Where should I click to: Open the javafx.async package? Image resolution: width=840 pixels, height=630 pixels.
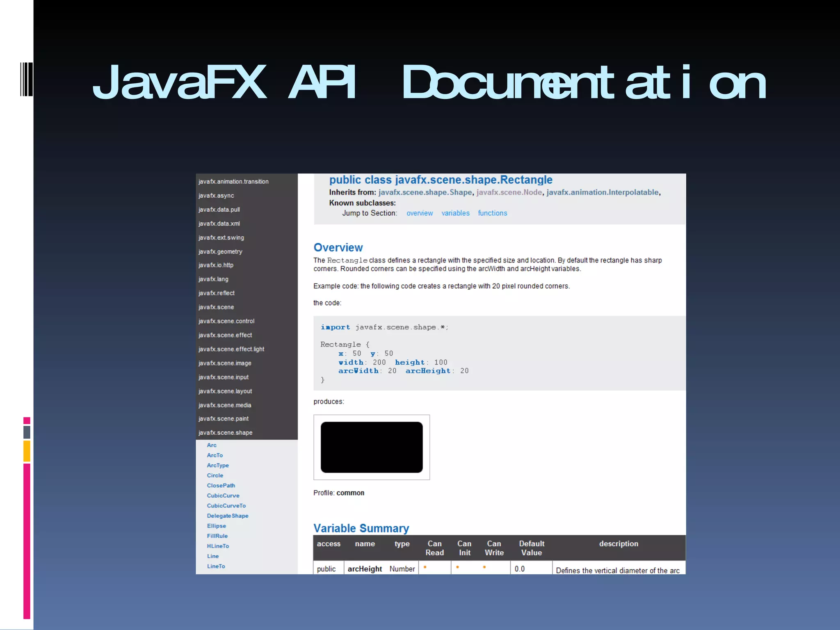[x=216, y=196]
